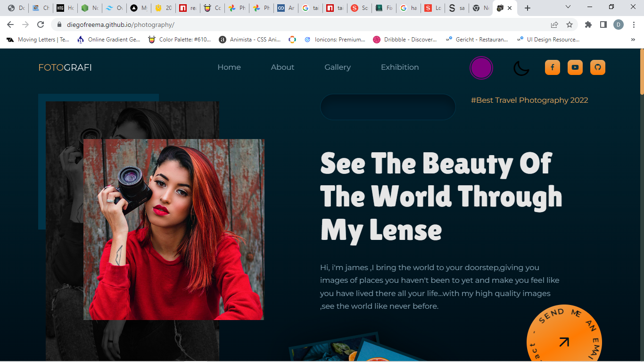
Task: Open the YouTube social icon
Action: pos(575,67)
